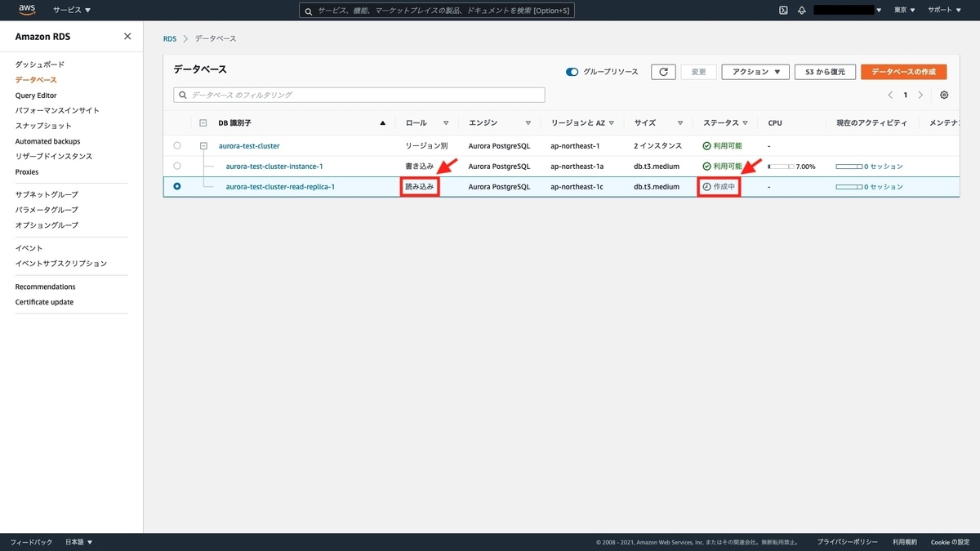The width and height of the screenshot is (980, 551).
Task: Collapse all rows via header minus icon
Action: tap(203, 123)
